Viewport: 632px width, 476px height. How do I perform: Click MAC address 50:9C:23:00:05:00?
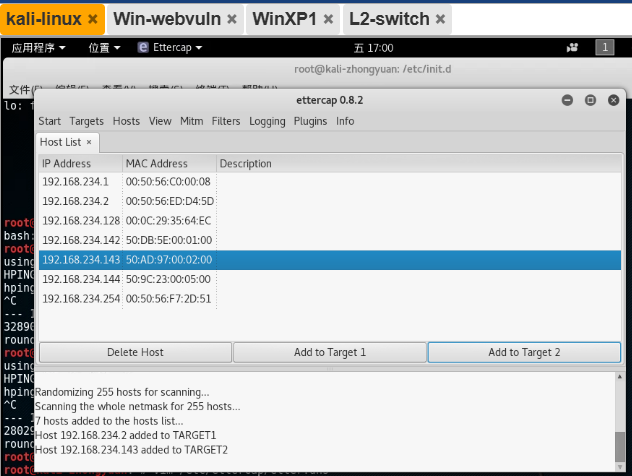[x=168, y=279]
